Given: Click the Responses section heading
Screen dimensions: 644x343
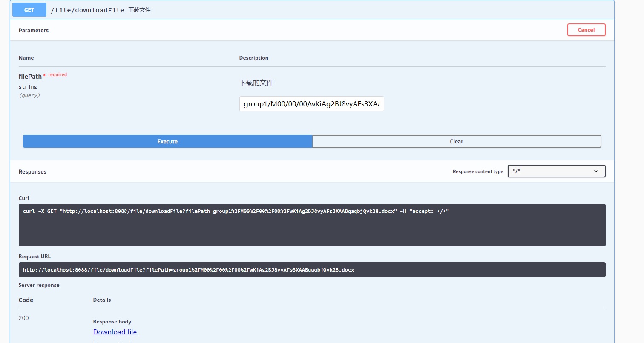Looking at the screenshot, I should click(x=32, y=171).
